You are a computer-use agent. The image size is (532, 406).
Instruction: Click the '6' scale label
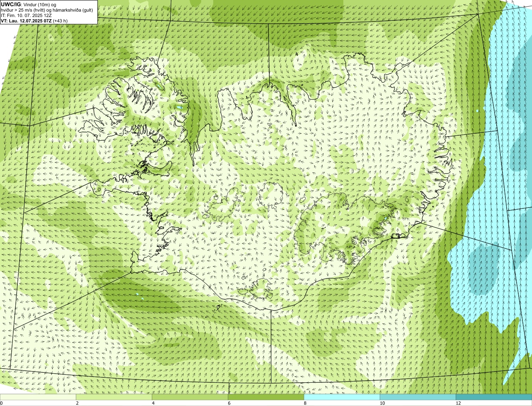click(229, 403)
